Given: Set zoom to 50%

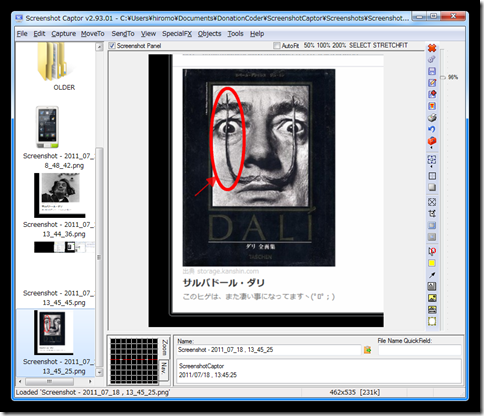Looking at the screenshot, I should click(x=309, y=45).
